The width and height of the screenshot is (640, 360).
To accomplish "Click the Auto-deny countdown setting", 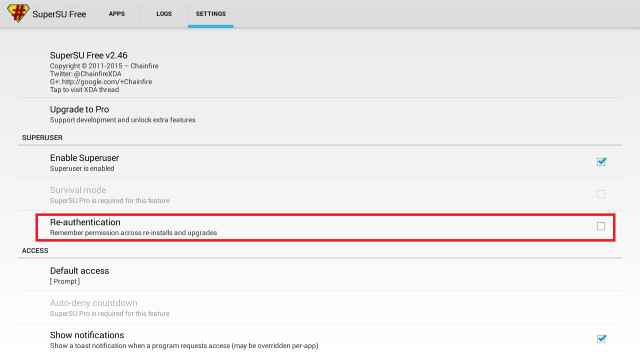I will 320,307.
